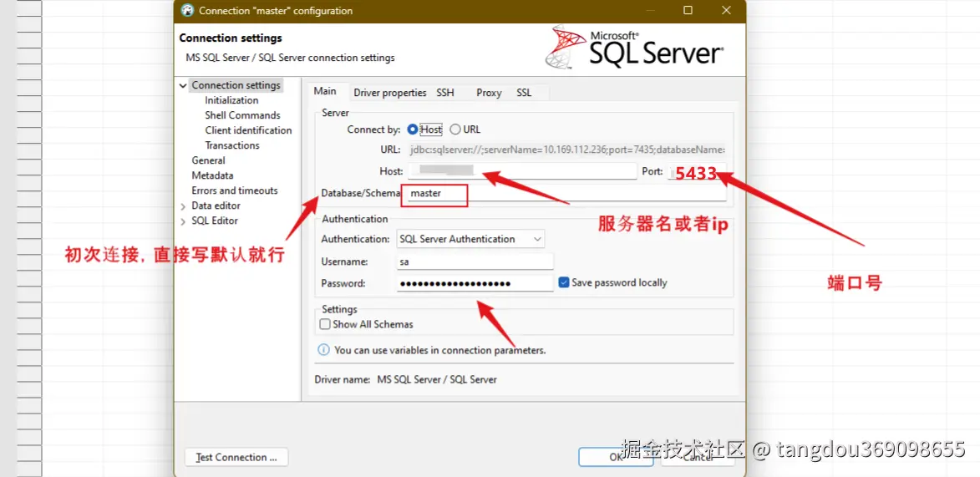Toggle Save password locally checkbox
This screenshot has height=477, width=980.
[563, 282]
